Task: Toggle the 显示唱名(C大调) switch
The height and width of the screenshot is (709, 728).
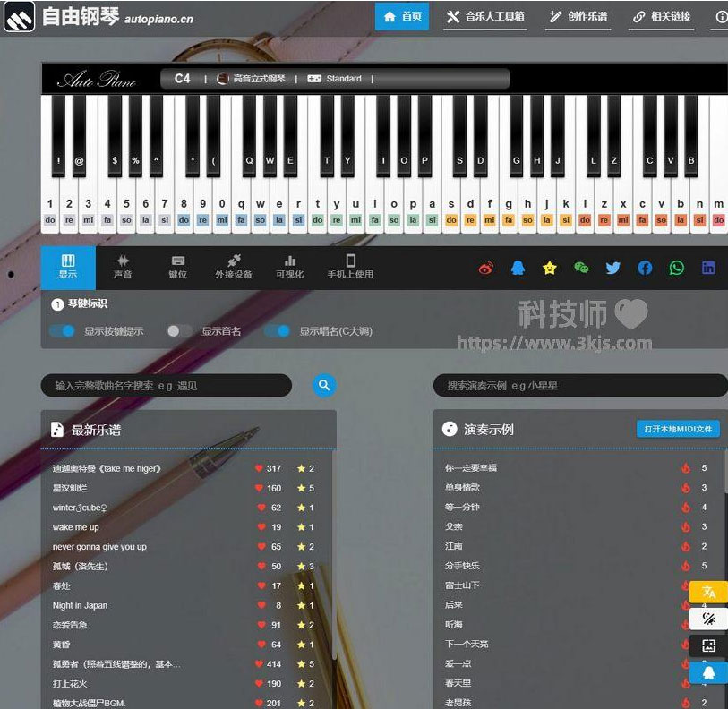Action: point(278,331)
